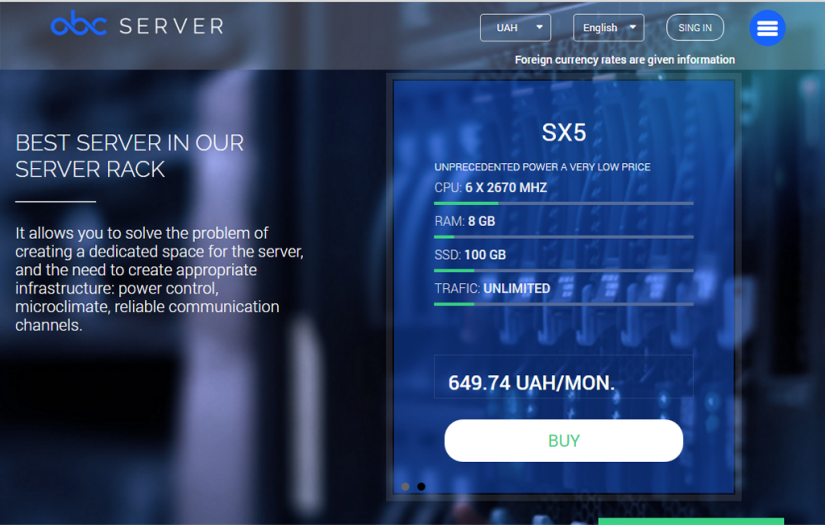Click the CPU: 6 X 2670 MHZ text
The height and width of the screenshot is (525, 825).
pos(490,187)
